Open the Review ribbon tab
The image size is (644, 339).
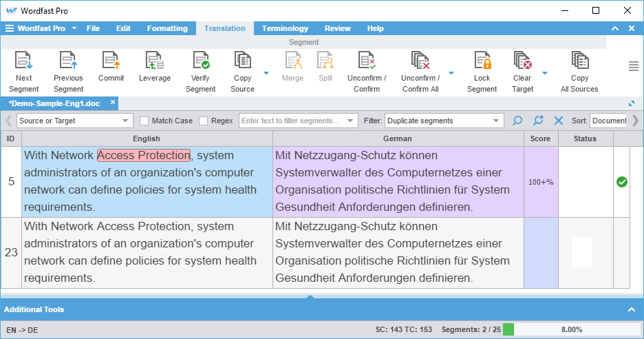tap(337, 28)
